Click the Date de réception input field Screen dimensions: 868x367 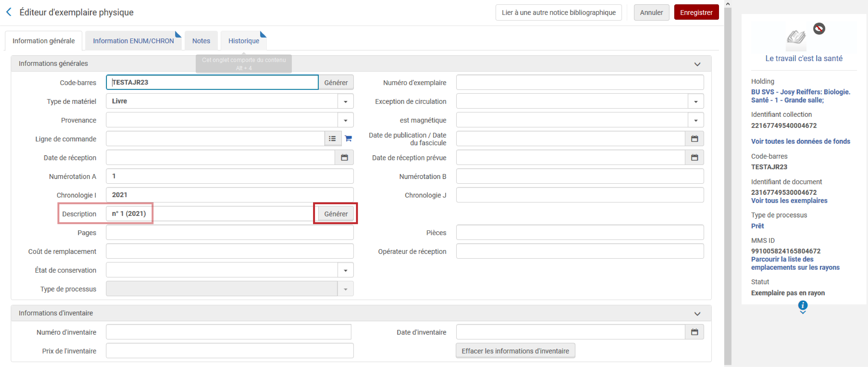coord(220,158)
